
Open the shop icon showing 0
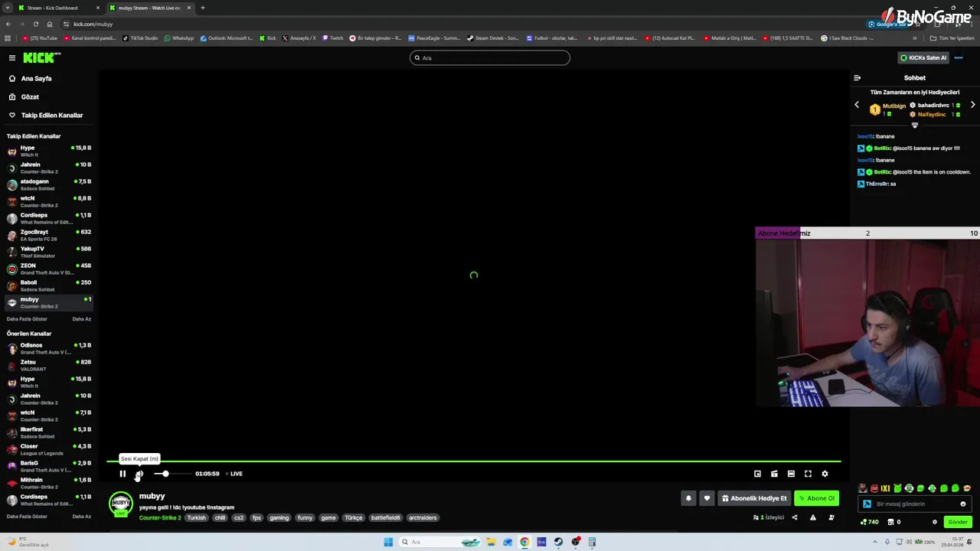click(893, 522)
